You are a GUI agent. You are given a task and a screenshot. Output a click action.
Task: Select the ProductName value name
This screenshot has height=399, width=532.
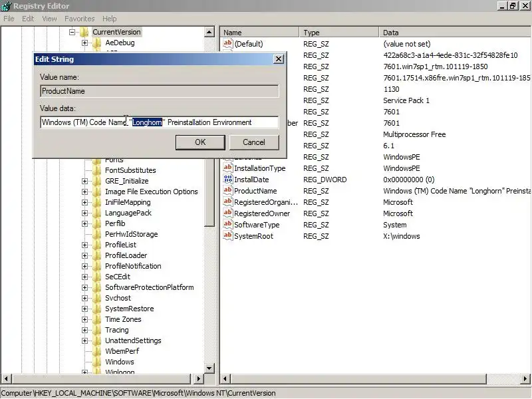click(x=255, y=191)
